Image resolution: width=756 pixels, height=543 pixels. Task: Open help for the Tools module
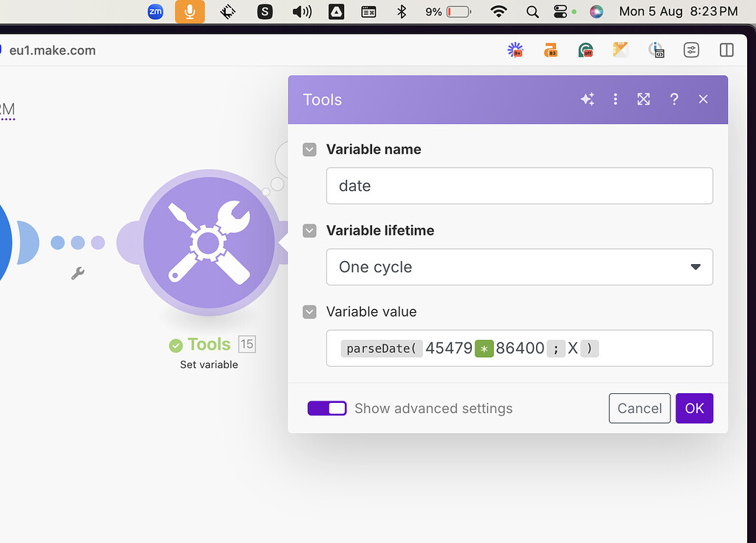pos(674,99)
